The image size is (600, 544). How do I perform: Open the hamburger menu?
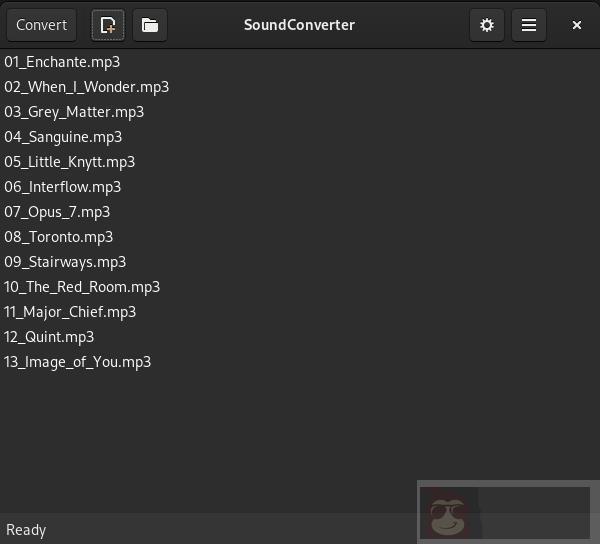tap(529, 25)
